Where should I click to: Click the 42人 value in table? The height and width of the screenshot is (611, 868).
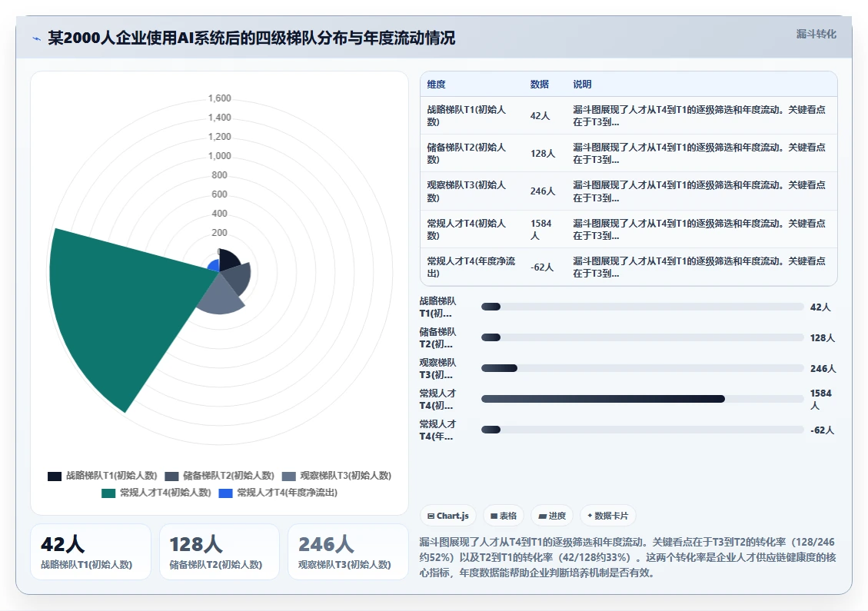540,116
